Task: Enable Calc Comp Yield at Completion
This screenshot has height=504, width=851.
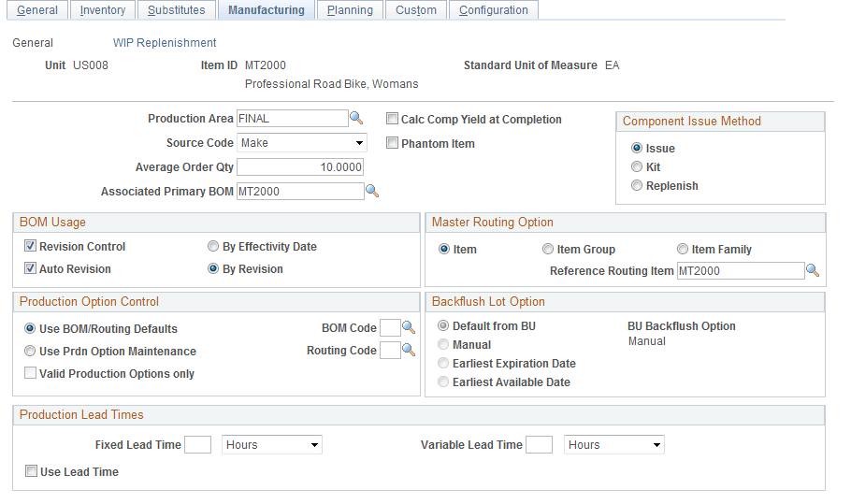Action: (393, 120)
